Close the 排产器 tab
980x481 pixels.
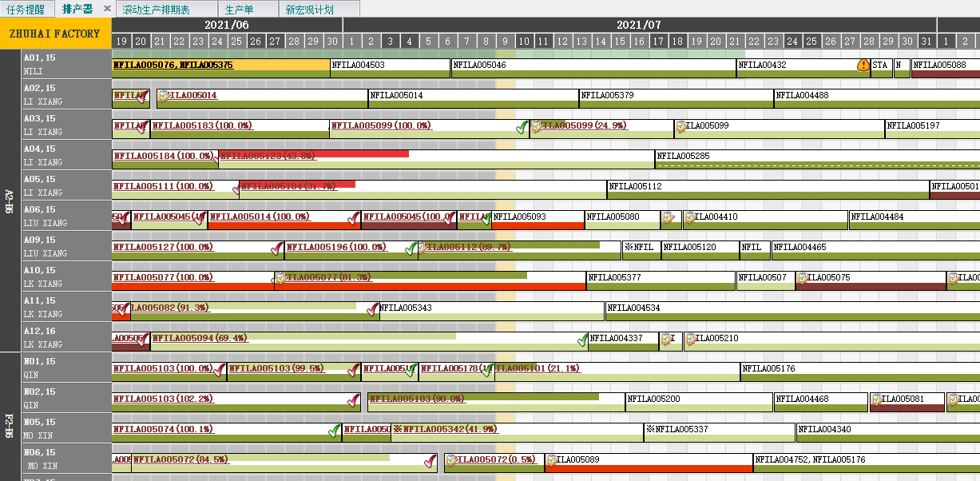tap(107, 9)
